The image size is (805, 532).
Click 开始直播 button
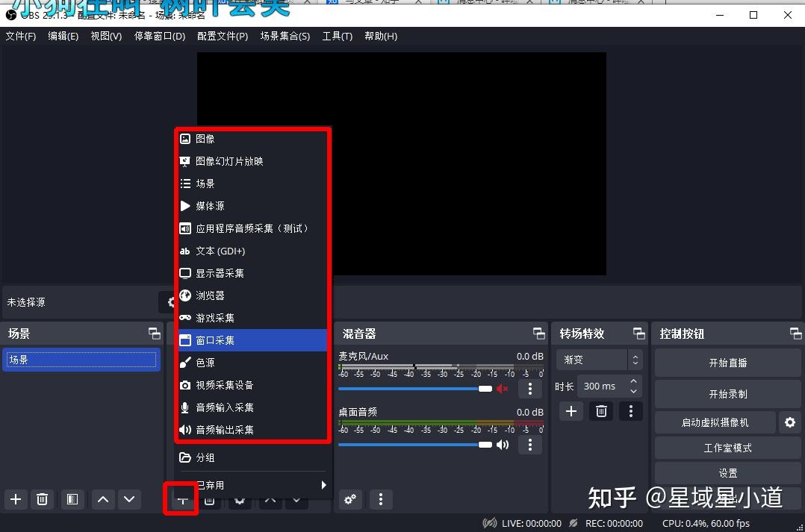[727, 363]
